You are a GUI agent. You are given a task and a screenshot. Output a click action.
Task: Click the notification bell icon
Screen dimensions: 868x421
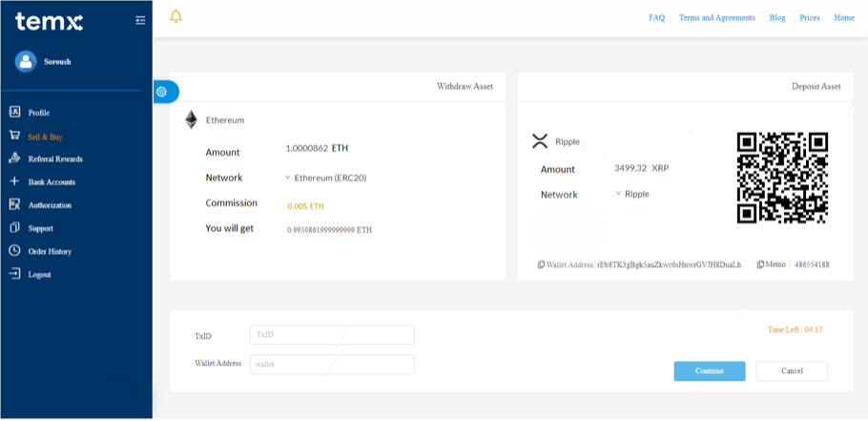click(175, 17)
